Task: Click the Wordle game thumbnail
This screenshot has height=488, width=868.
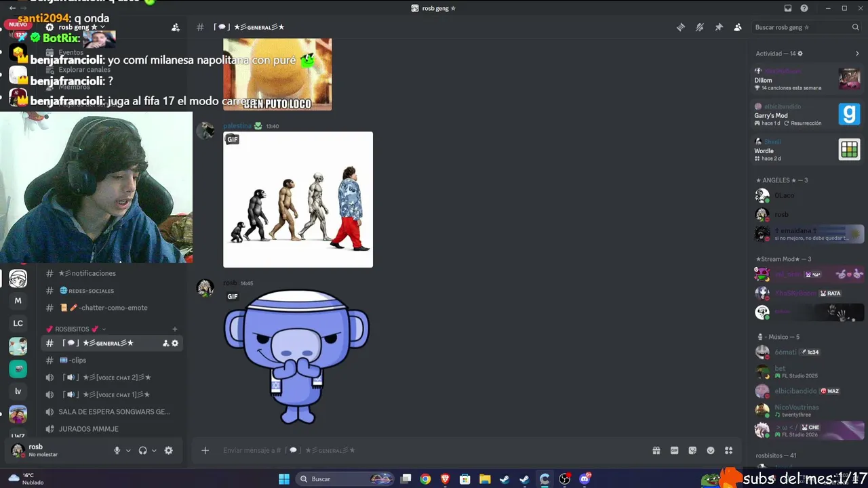Action: coord(849,149)
